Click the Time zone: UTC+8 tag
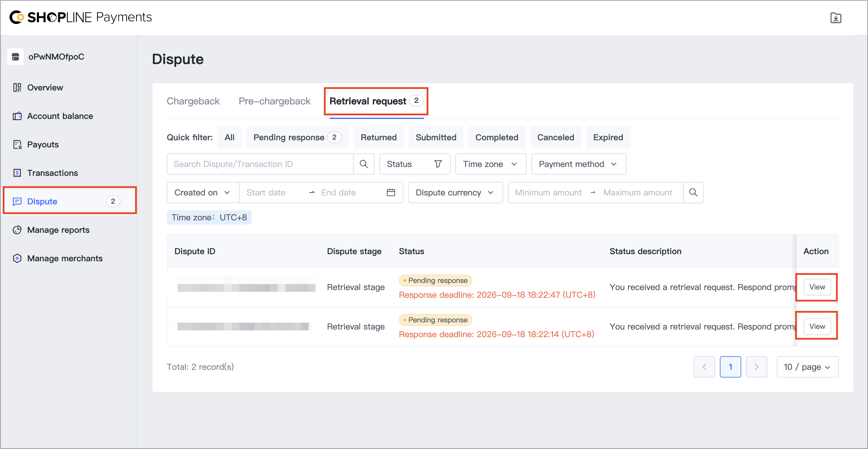The image size is (868, 449). [209, 217]
